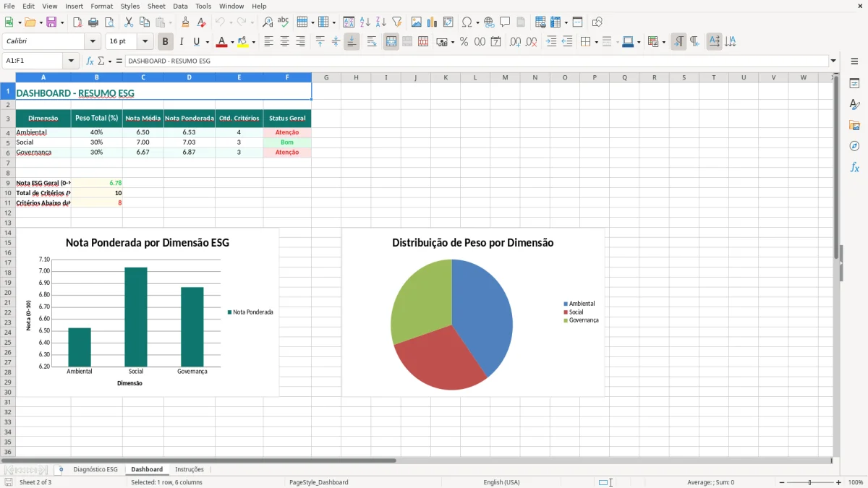The image size is (868, 488).
Task: Toggle Align Left
Action: [269, 42]
